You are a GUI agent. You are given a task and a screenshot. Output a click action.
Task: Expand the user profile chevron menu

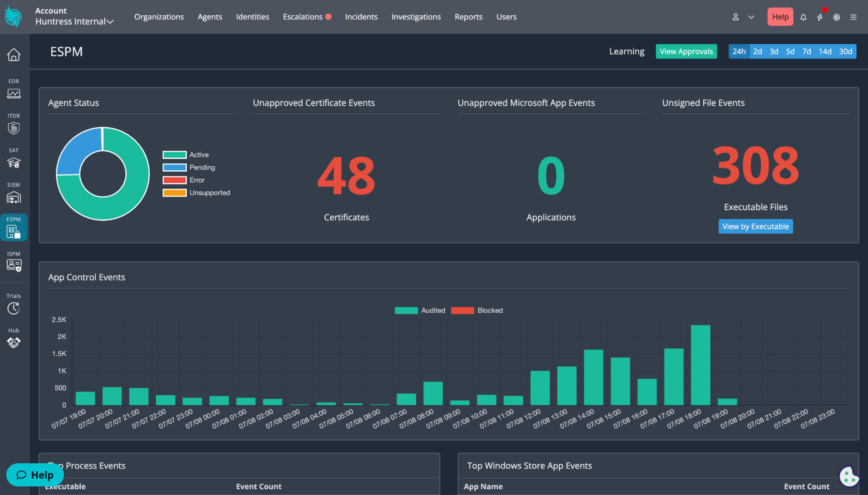(751, 17)
